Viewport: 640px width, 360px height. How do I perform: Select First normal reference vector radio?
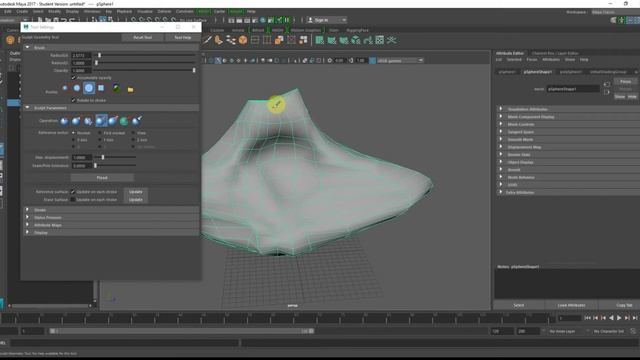click(x=100, y=133)
